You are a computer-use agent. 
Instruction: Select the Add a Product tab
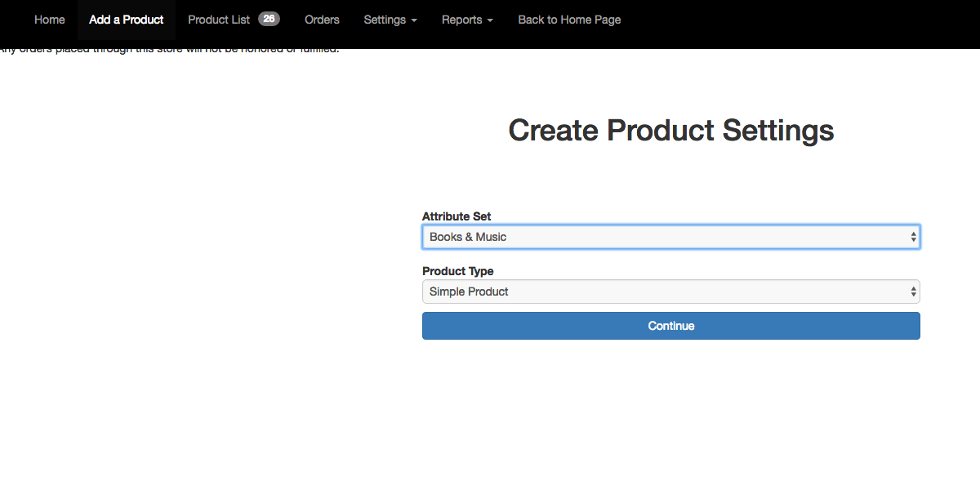click(x=127, y=20)
